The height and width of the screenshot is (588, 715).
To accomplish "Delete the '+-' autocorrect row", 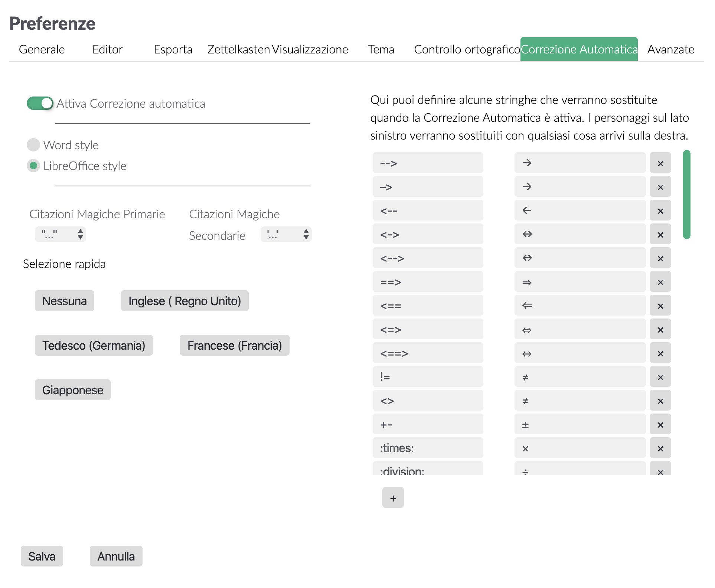I will point(660,424).
